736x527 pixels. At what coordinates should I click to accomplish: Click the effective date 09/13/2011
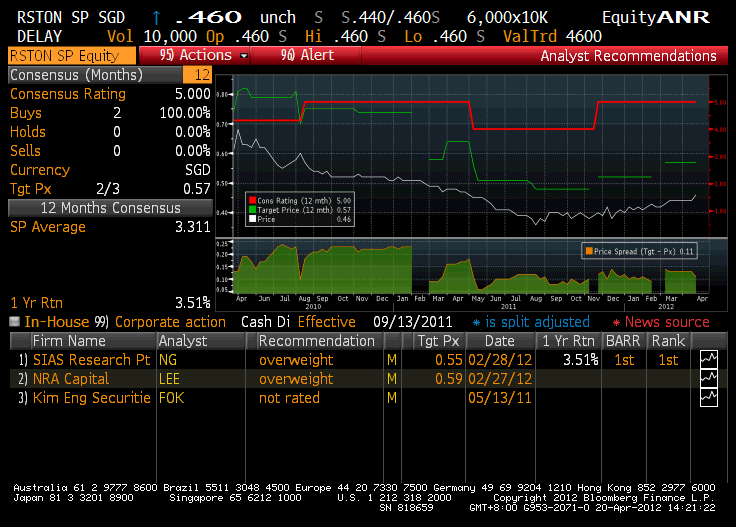coord(413,322)
